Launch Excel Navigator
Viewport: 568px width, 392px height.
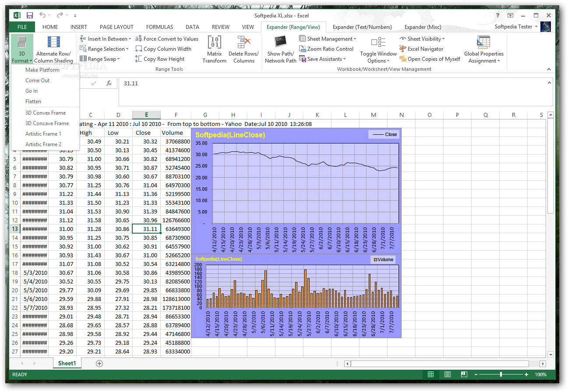(421, 49)
